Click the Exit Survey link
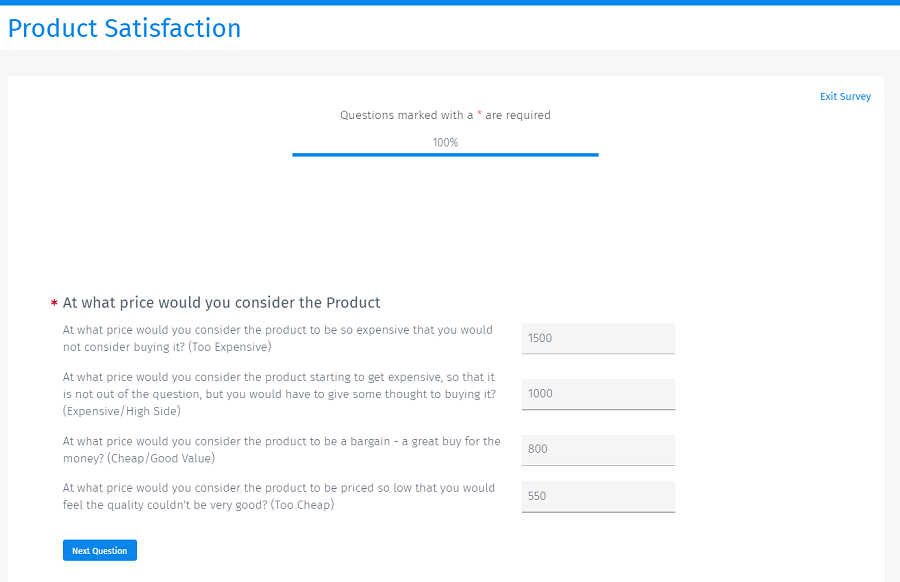This screenshot has width=900, height=582. [845, 97]
